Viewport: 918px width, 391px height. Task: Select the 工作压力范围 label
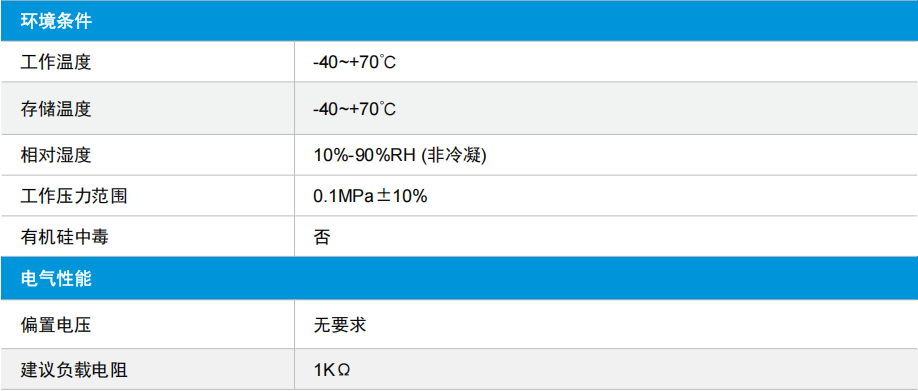[74, 196]
